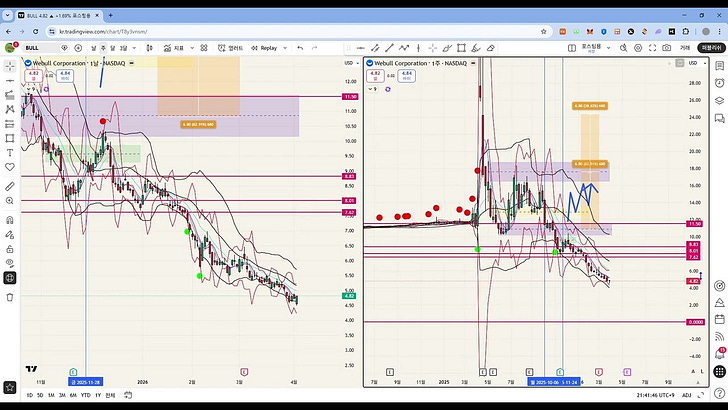Viewport: 728px width, 410px height.
Task: Pick the rectangle in favorites toolbar
Action: [x=462, y=48]
